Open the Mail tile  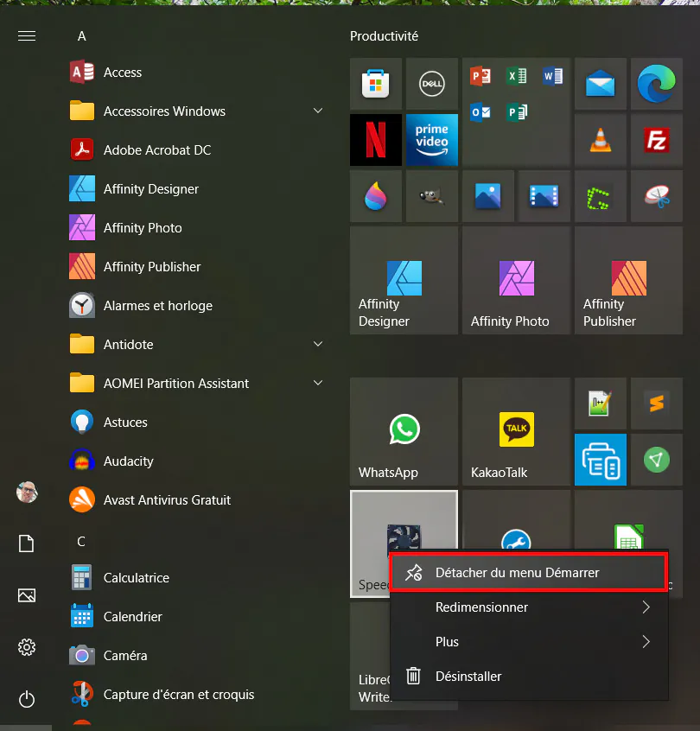click(x=601, y=84)
